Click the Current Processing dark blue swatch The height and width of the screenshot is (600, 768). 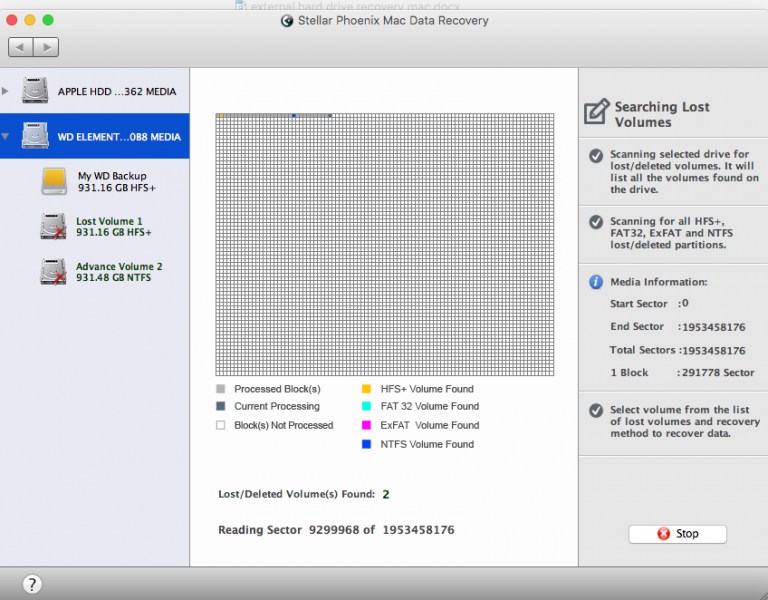220,406
